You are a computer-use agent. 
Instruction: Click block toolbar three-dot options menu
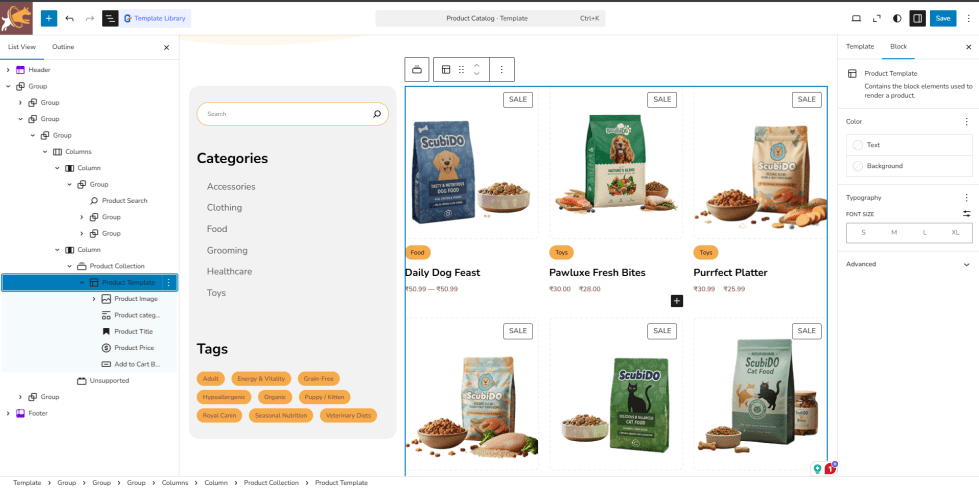(502, 70)
